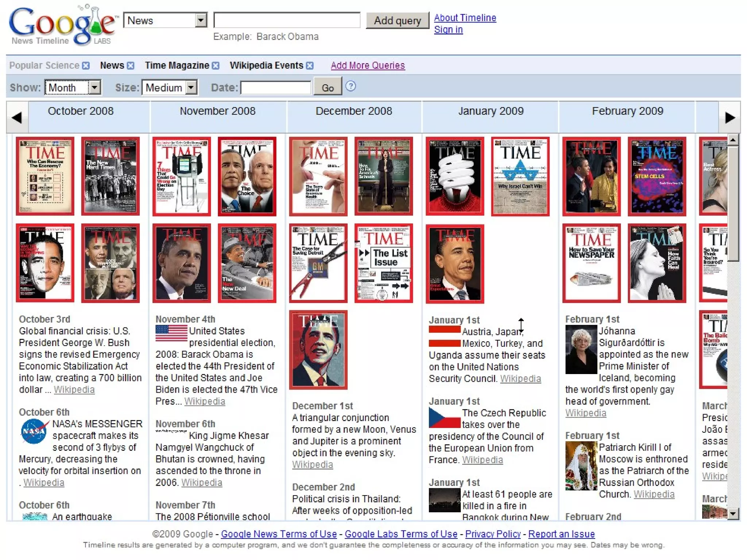This screenshot has height=560, width=747.
Task: Remove the Wikipedia Events query
Action: 310,66
